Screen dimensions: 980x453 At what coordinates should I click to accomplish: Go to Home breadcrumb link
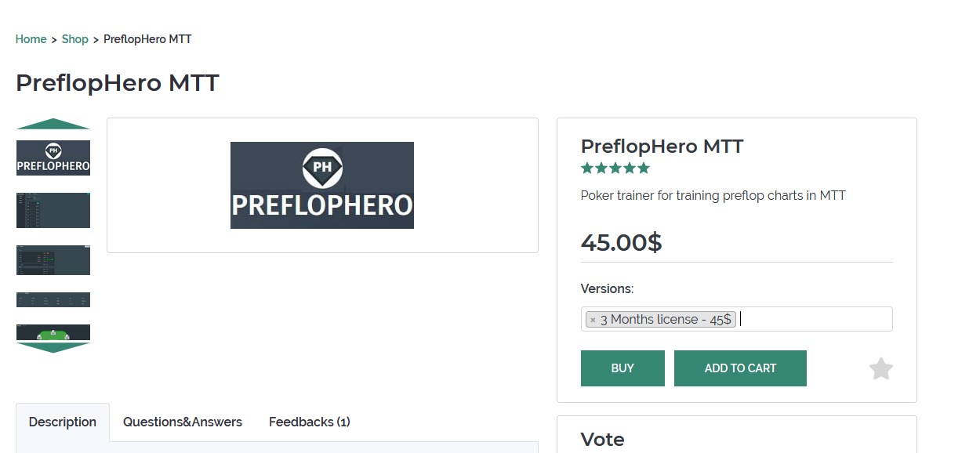(x=31, y=39)
